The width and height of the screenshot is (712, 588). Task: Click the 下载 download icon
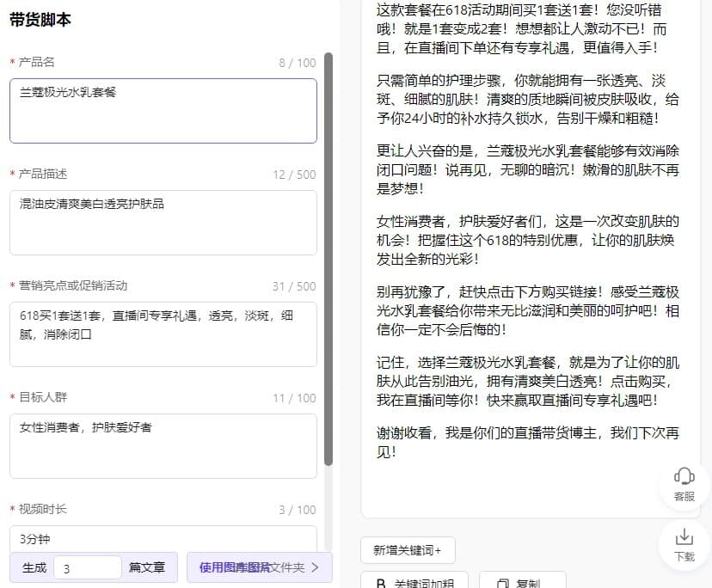[684, 537]
